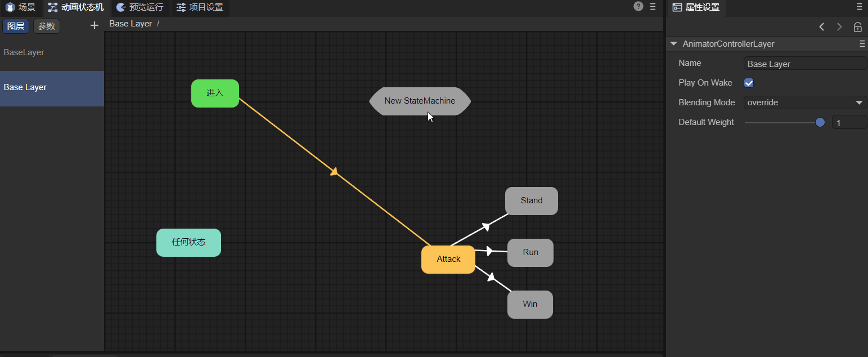Select the Attack state node
Viewport: 868px width, 357px height.
pos(448,259)
